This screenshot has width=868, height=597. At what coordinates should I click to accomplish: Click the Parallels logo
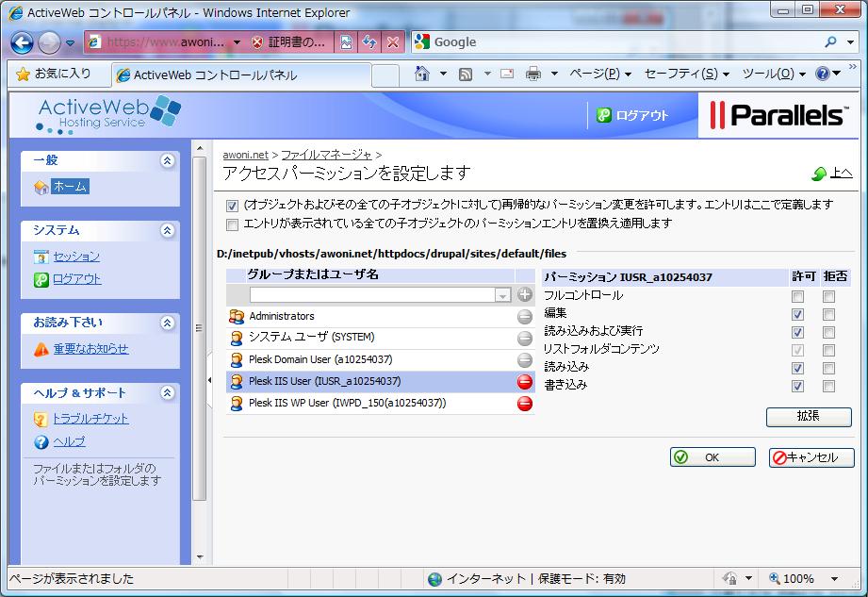778,115
